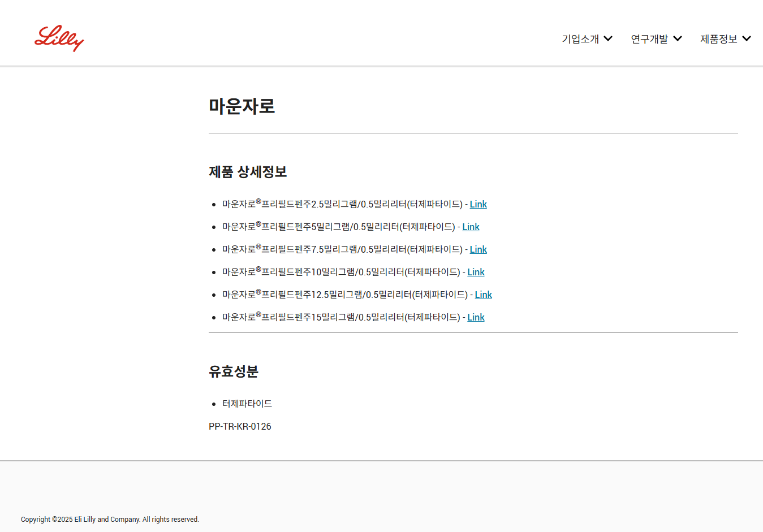Click the 마운자로 프리필드펜주7.5밀리그램 product name text
763x532 pixels.
point(342,249)
